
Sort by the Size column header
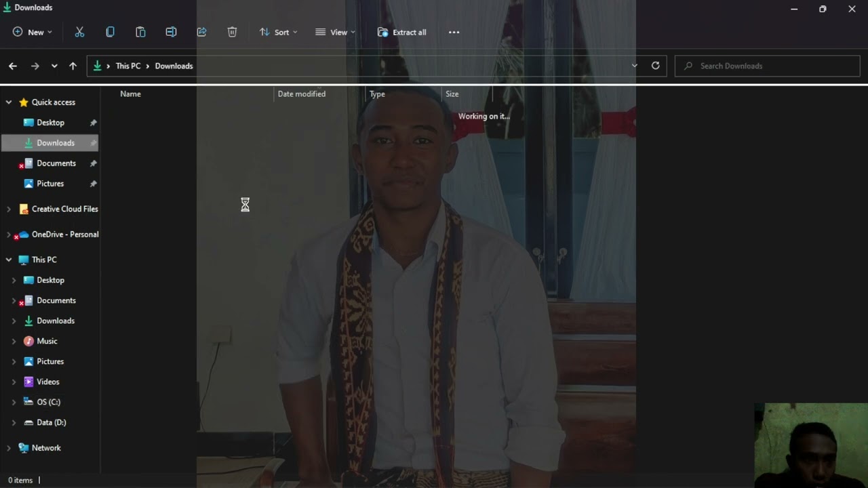[452, 94]
